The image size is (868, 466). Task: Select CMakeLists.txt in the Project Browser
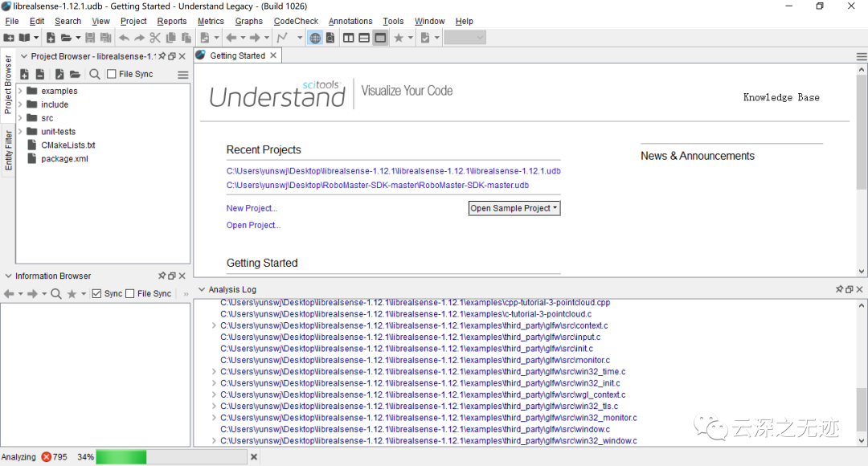[68, 145]
